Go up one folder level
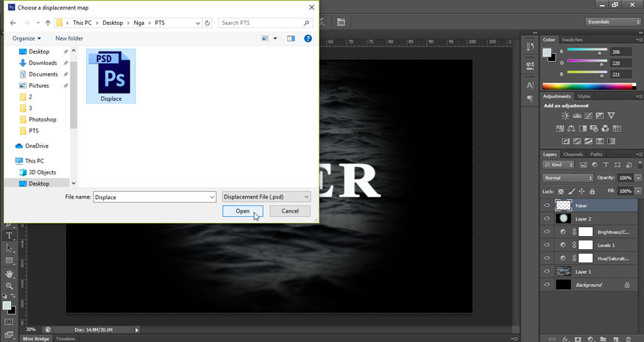The image size is (644, 342). click(48, 23)
